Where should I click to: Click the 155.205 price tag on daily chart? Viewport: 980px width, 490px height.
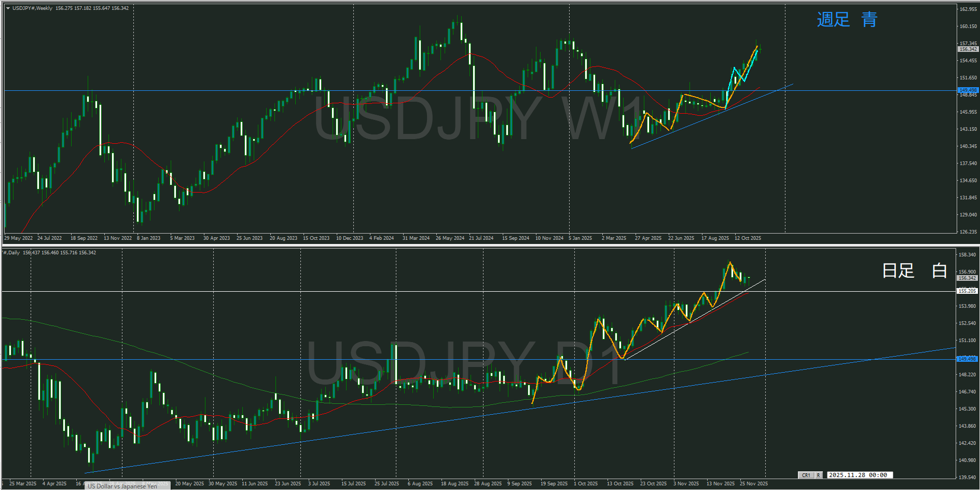[968, 291]
